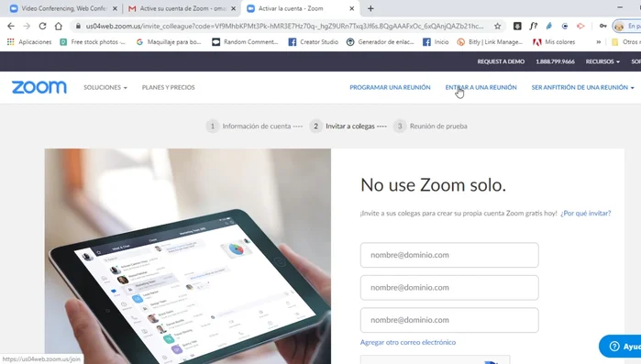
Task: Click the padlock site info icon
Action: point(78,27)
